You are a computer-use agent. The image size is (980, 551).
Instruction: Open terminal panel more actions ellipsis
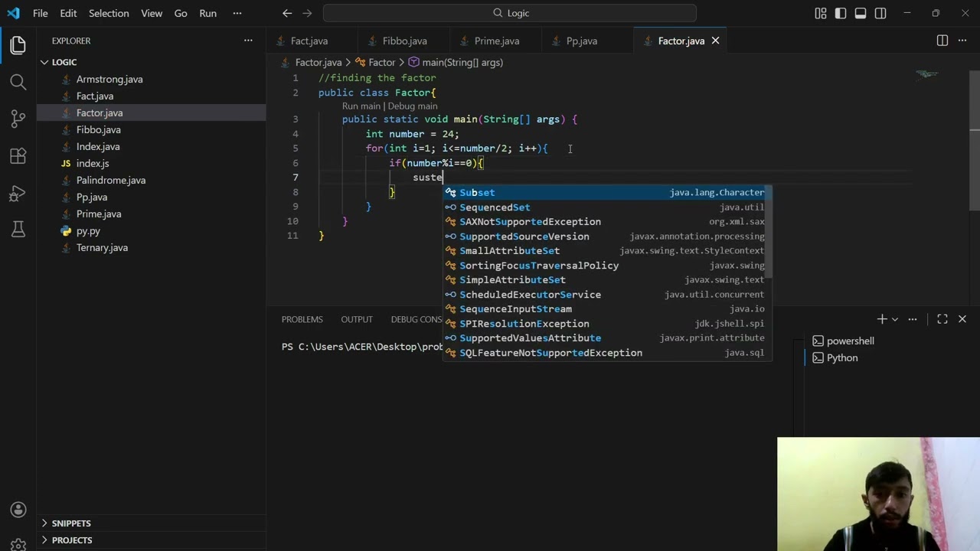point(913,319)
